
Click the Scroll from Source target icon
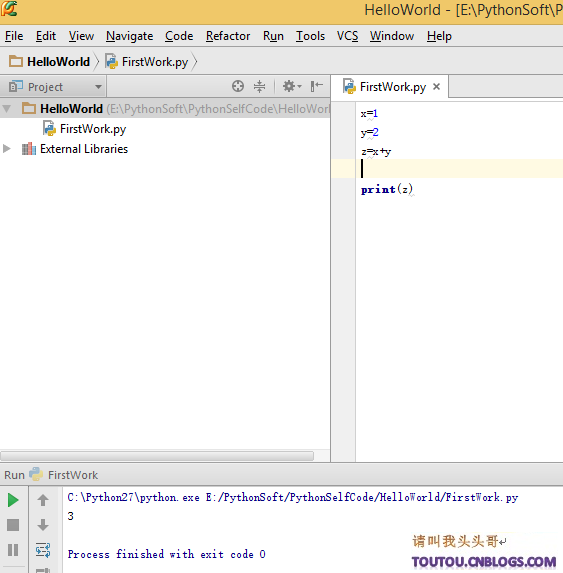click(238, 87)
